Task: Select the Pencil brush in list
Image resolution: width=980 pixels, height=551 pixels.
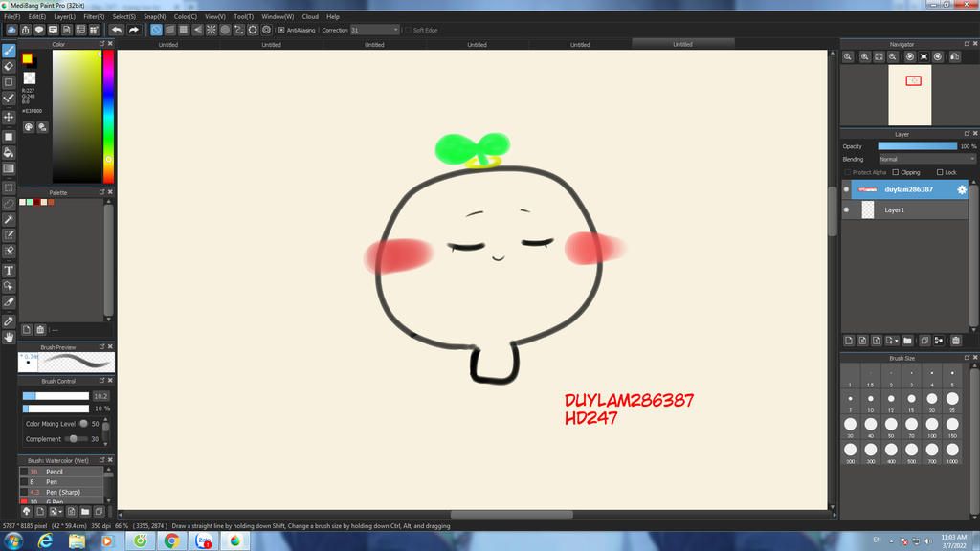Action: tap(61, 472)
